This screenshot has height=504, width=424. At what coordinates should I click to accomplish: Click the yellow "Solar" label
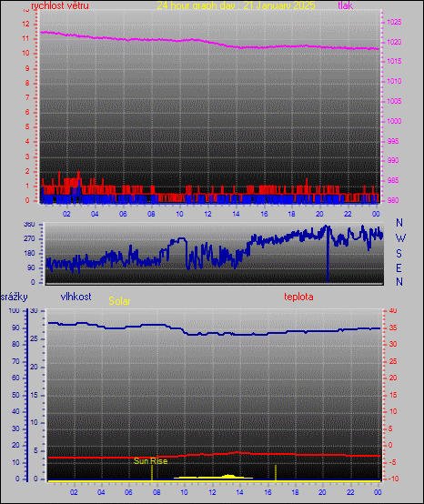point(119,301)
